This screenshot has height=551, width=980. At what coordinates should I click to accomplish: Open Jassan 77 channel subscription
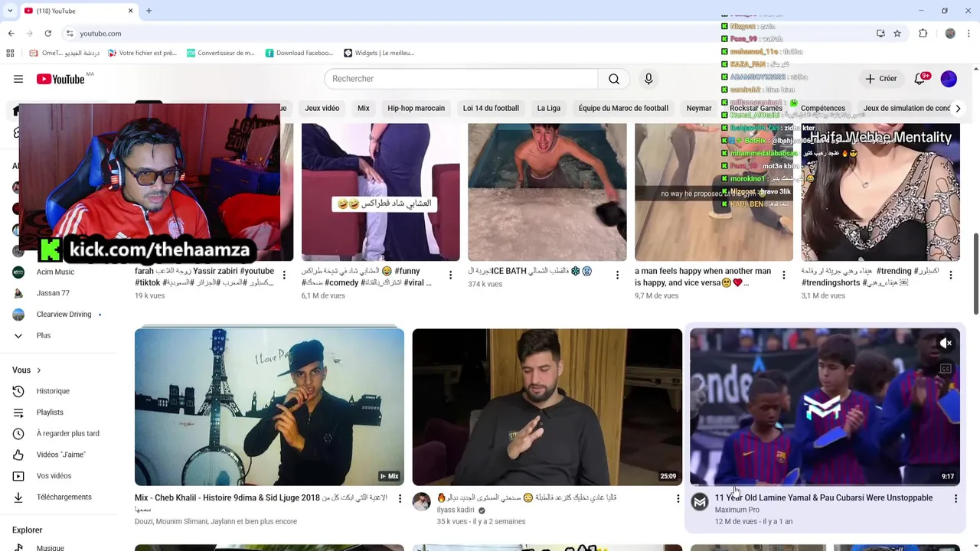click(x=52, y=293)
